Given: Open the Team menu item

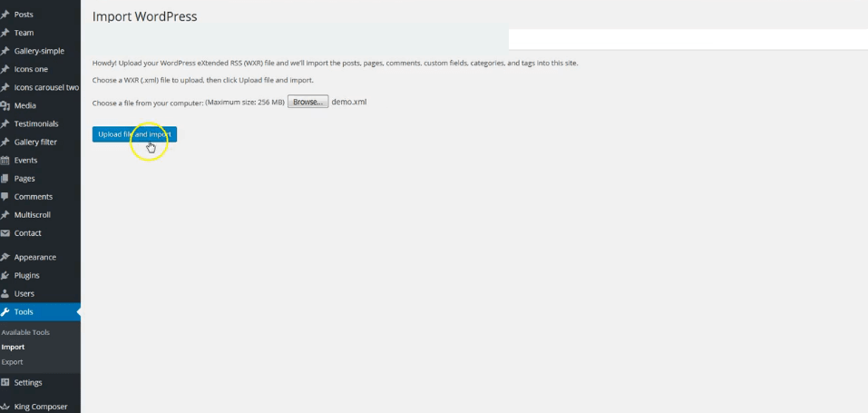Looking at the screenshot, I should (24, 33).
